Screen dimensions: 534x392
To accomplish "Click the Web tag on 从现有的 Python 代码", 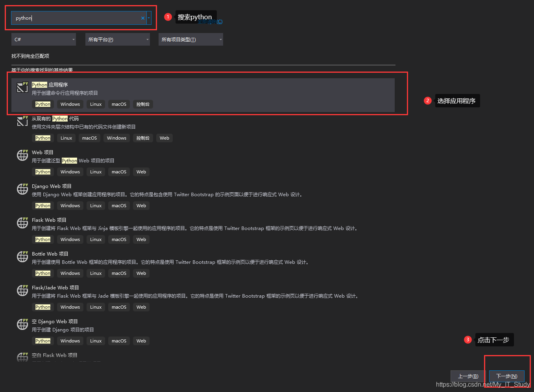I will tap(164, 138).
